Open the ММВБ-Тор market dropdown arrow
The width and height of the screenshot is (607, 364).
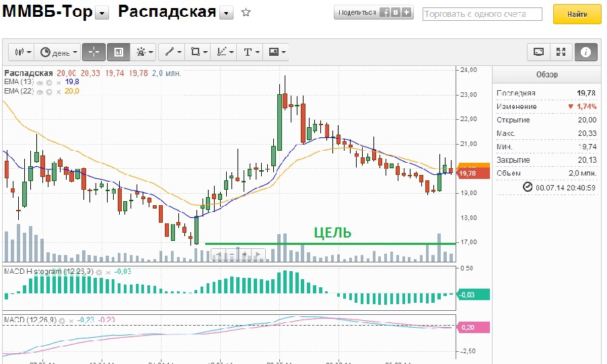click(102, 13)
